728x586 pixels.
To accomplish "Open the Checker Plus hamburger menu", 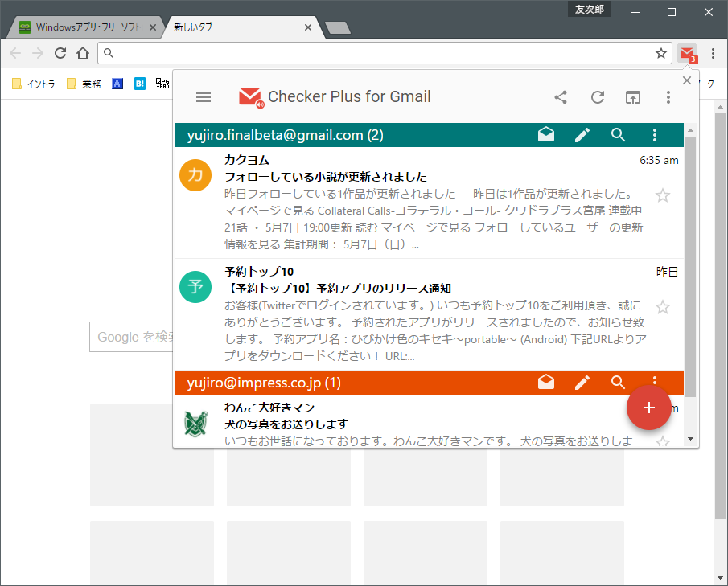I will (x=203, y=96).
